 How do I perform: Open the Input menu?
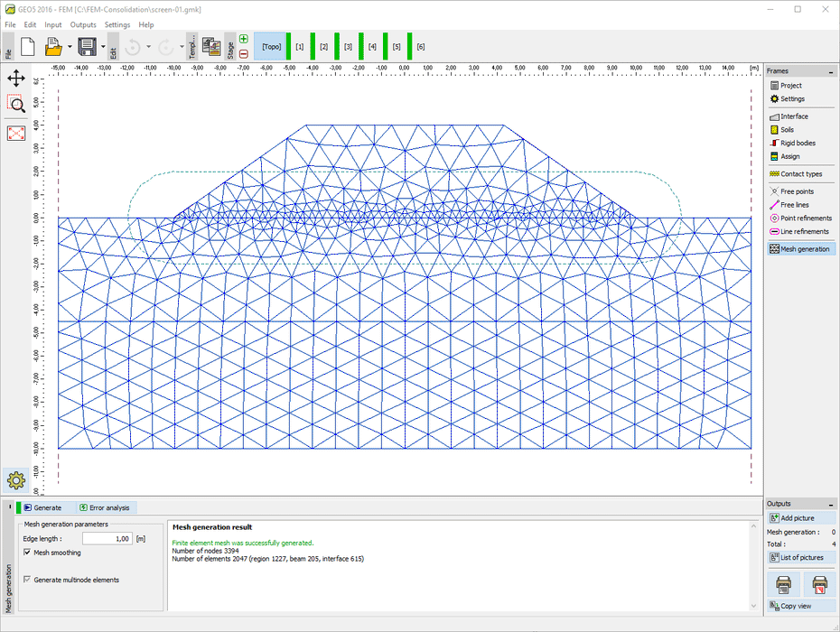click(52, 24)
